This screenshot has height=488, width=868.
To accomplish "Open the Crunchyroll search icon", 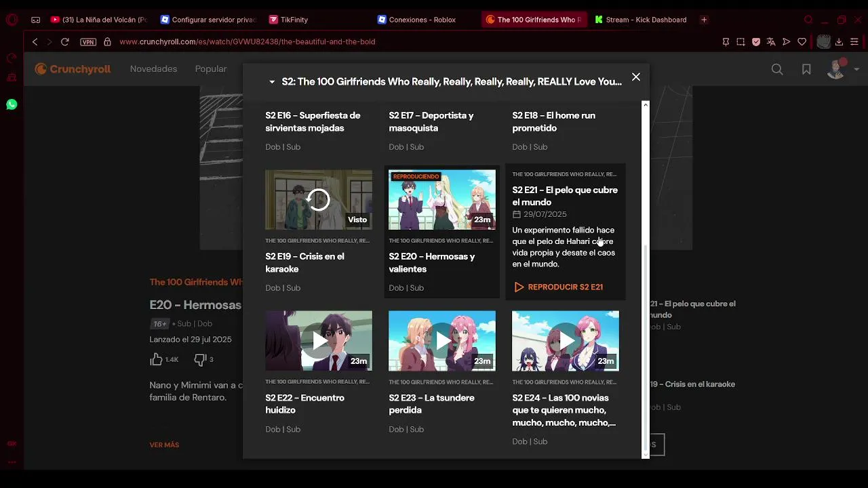I will [x=777, y=69].
